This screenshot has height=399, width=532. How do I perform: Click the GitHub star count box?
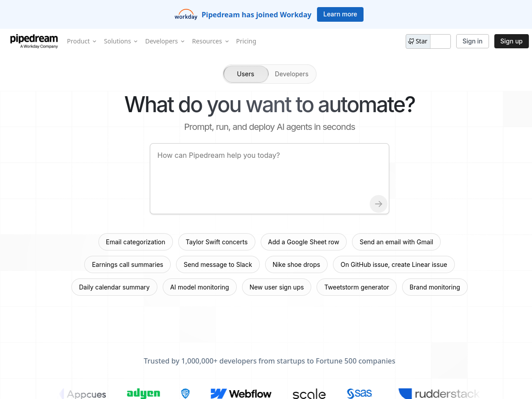coord(441,41)
